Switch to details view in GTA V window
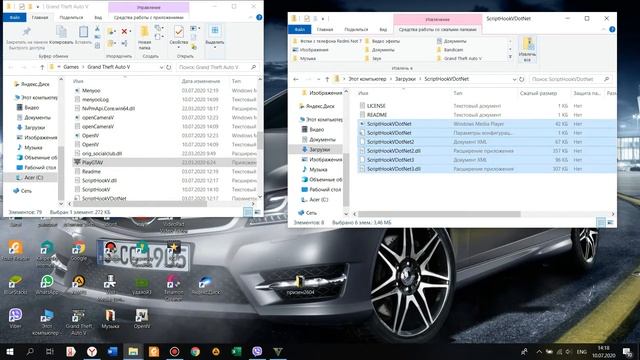 click(248, 212)
